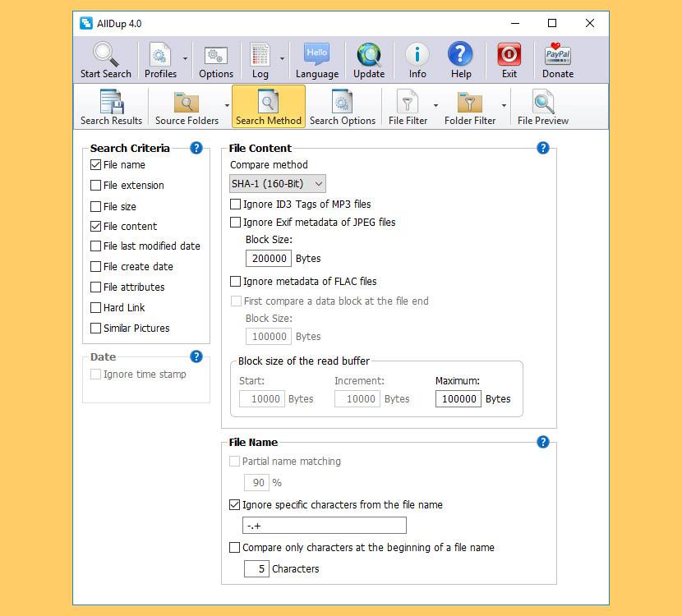
Task: Change the interface Language
Action: (x=316, y=59)
